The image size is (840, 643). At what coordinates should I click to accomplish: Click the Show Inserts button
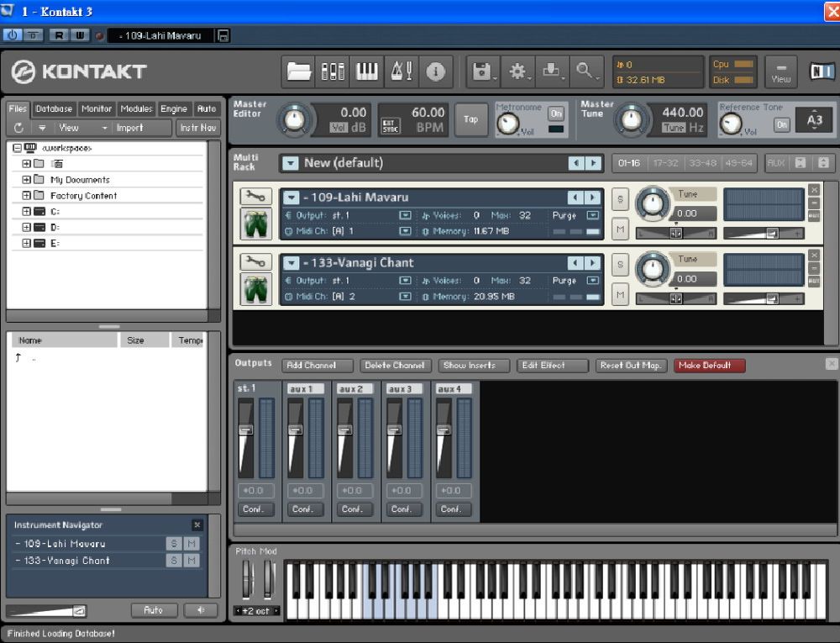[x=474, y=366]
